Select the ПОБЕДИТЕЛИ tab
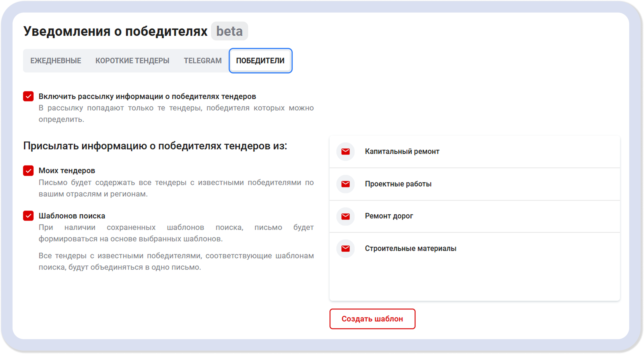 260,60
